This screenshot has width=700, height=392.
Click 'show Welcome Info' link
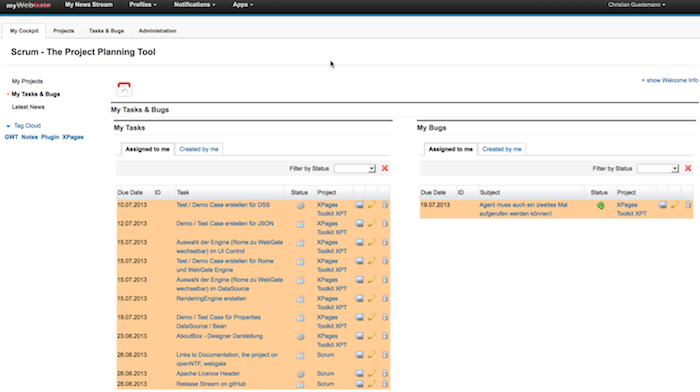coord(670,80)
